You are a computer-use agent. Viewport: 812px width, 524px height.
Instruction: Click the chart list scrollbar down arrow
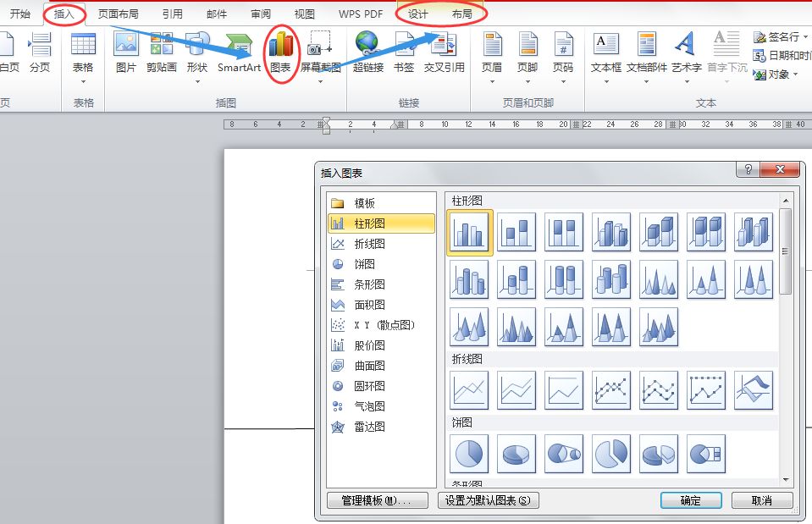point(786,480)
